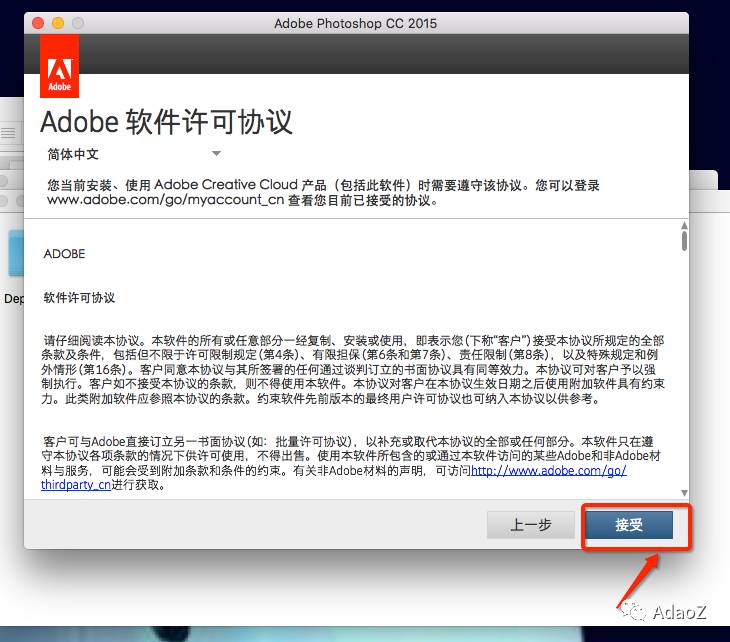Click the Finder list view icon

point(9,133)
